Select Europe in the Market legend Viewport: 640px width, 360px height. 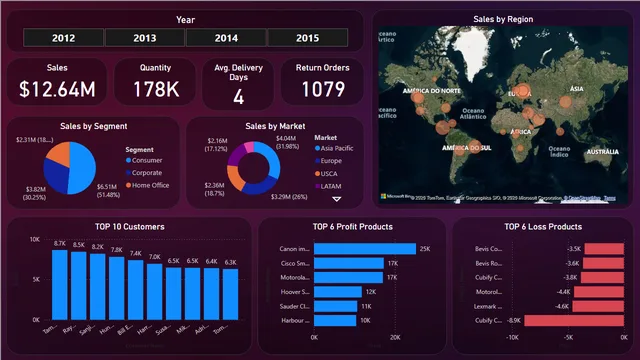coord(329,161)
